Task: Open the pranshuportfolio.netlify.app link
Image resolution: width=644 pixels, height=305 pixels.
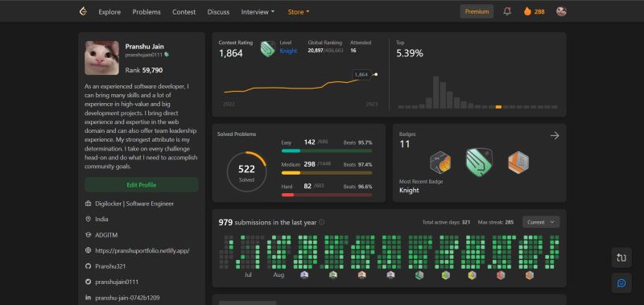Action: click(142, 250)
